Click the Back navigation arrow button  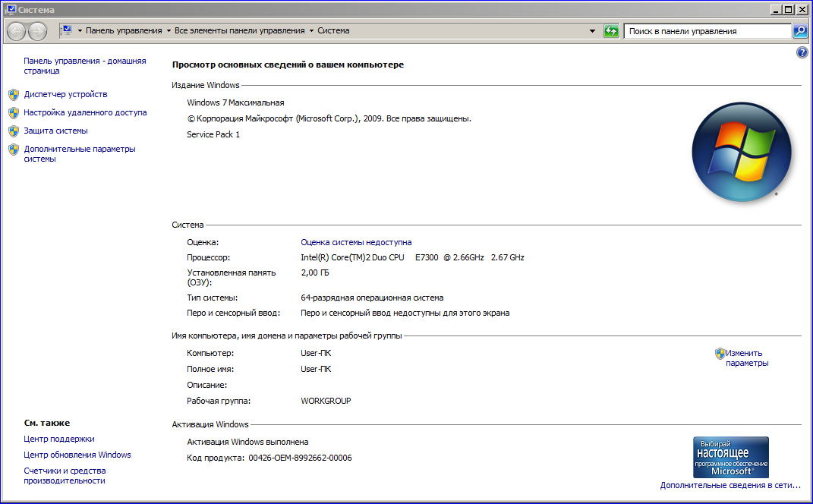pos(16,31)
